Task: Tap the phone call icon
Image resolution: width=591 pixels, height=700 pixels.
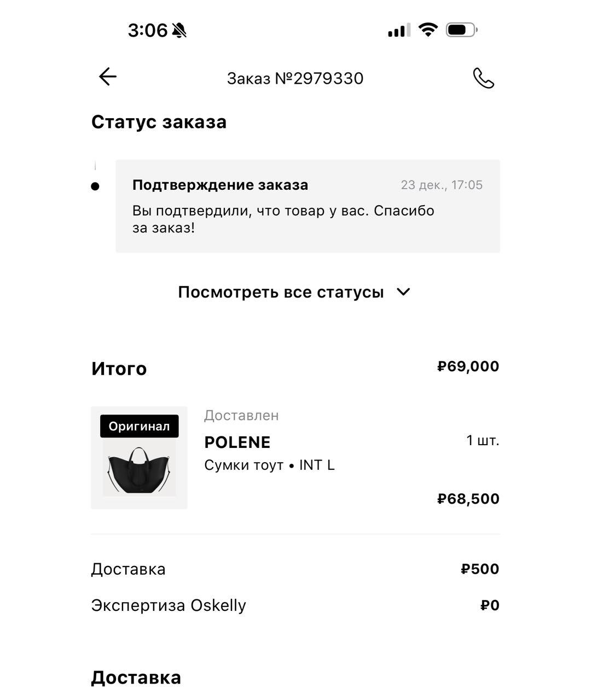Action: coord(484,78)
